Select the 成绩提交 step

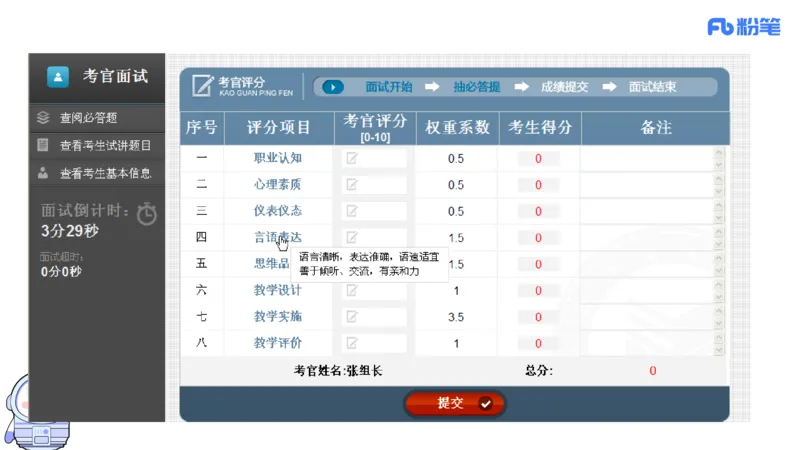[564, 87]
